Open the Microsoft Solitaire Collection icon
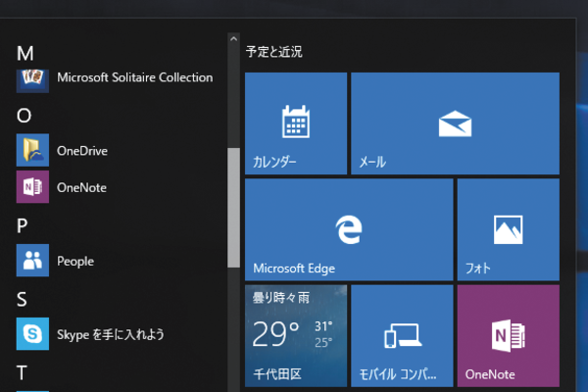Image resolution: width=588 pixels, height=392 pixels. pyautogui.click(x=32, y=80)
